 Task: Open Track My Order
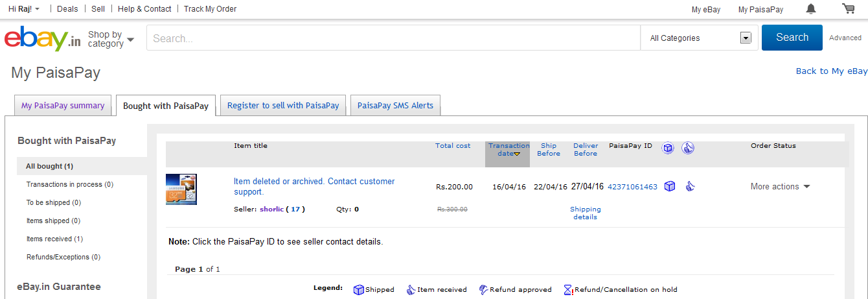coord(210,9)
